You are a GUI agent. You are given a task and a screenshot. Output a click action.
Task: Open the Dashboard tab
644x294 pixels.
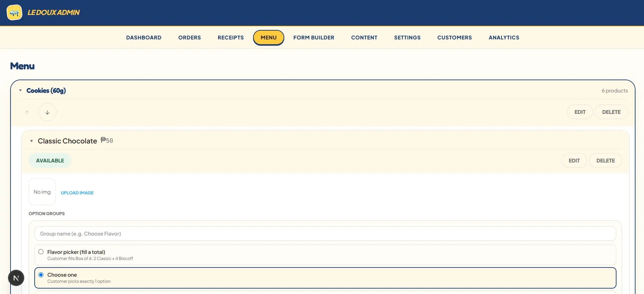click(144, 38)
